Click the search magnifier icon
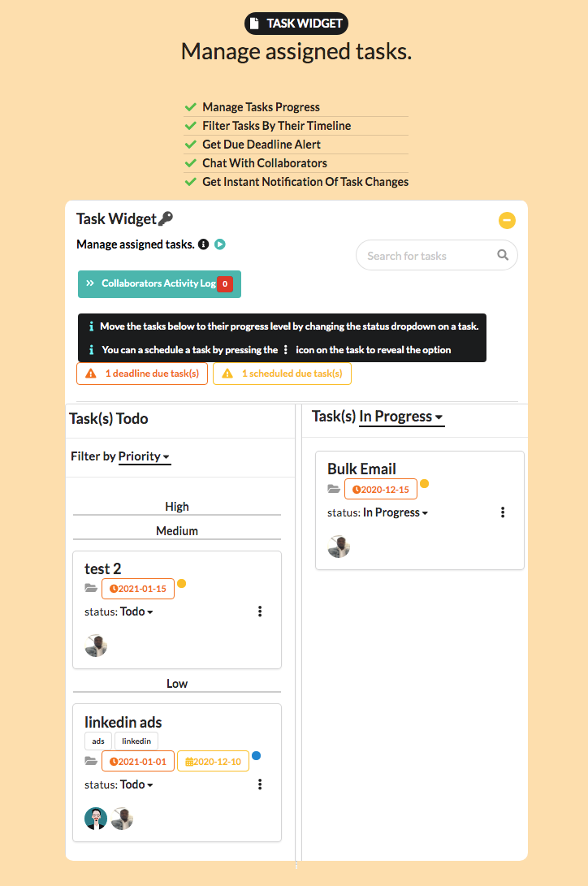Viewport: 588px width, 886px height. coord(503,255)
